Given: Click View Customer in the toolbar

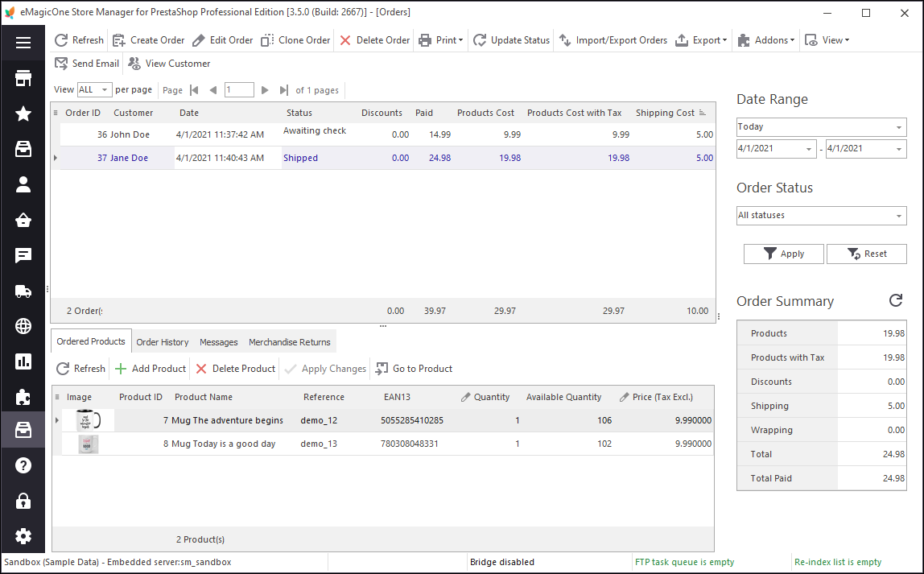Looking at the screenshot, I should pos(169,63).
